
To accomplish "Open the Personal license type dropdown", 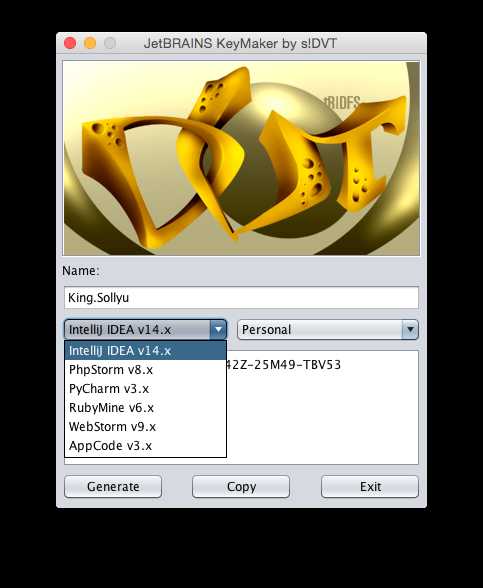I will coord(328,330).
